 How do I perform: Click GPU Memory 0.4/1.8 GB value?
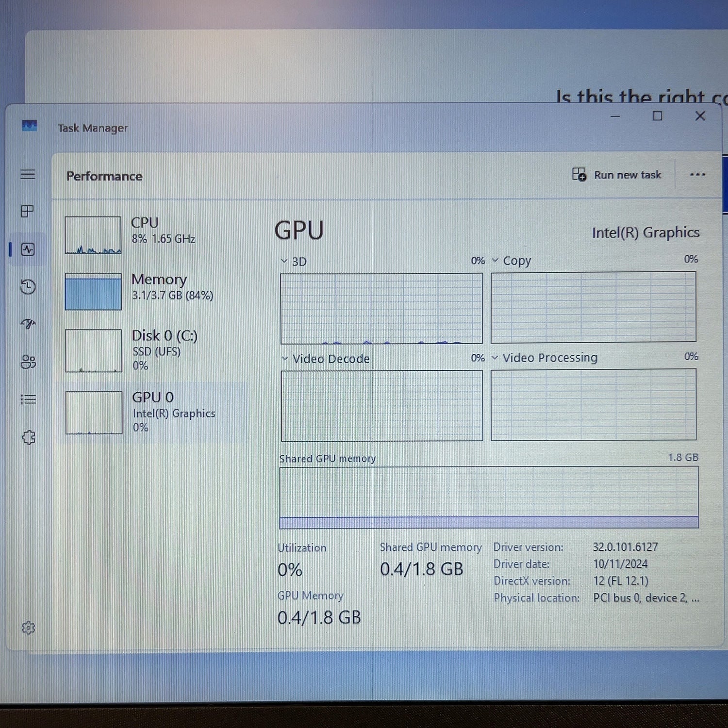(319, 618)
